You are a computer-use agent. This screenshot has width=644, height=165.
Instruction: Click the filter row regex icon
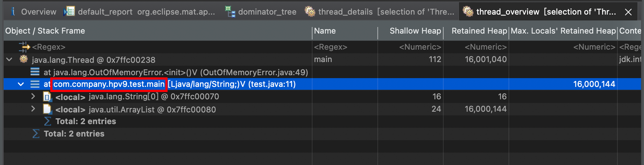[24, 47]
